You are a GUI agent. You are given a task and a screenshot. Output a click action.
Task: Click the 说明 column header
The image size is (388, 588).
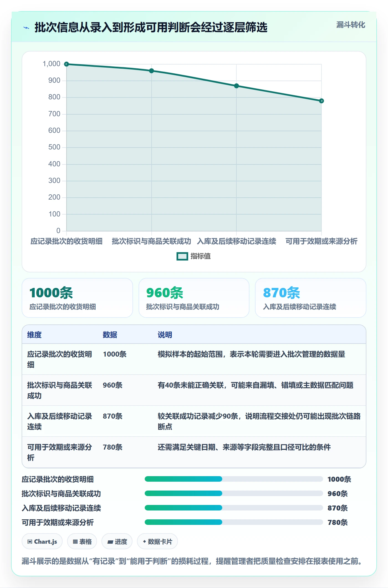[165, 335]
